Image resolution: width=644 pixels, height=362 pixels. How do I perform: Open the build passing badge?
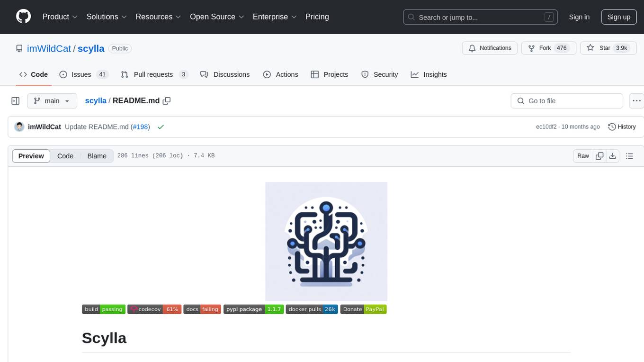click(104, 309)
